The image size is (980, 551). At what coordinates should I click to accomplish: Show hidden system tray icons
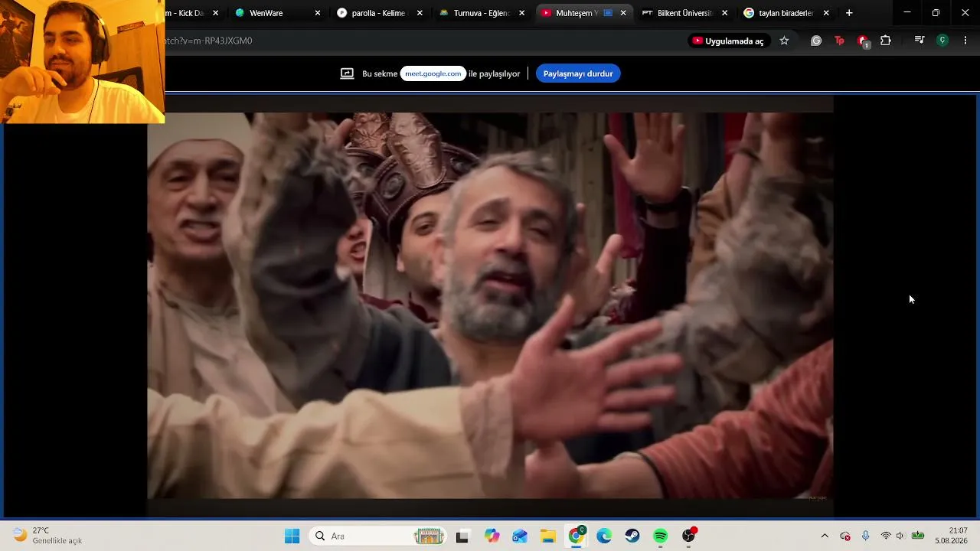[x=825, y=536]
